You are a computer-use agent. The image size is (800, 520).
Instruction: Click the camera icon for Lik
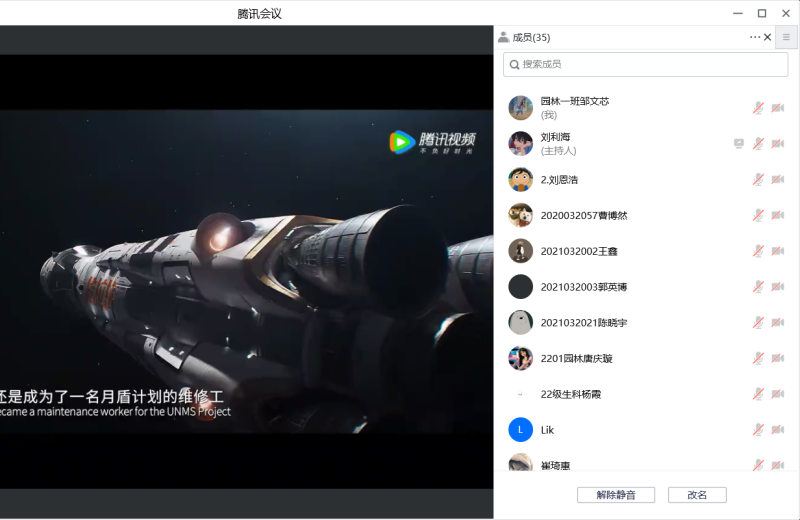(x=778, y=430)
